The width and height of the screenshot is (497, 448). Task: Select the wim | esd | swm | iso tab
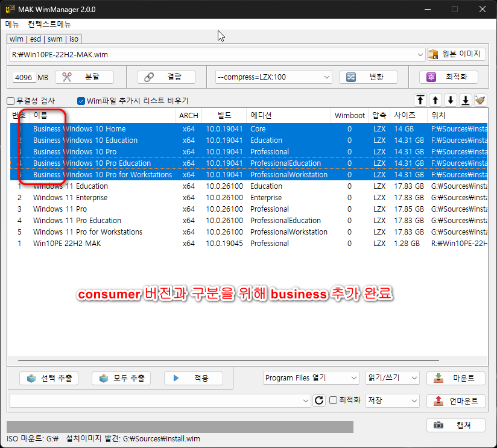(44, 39)
